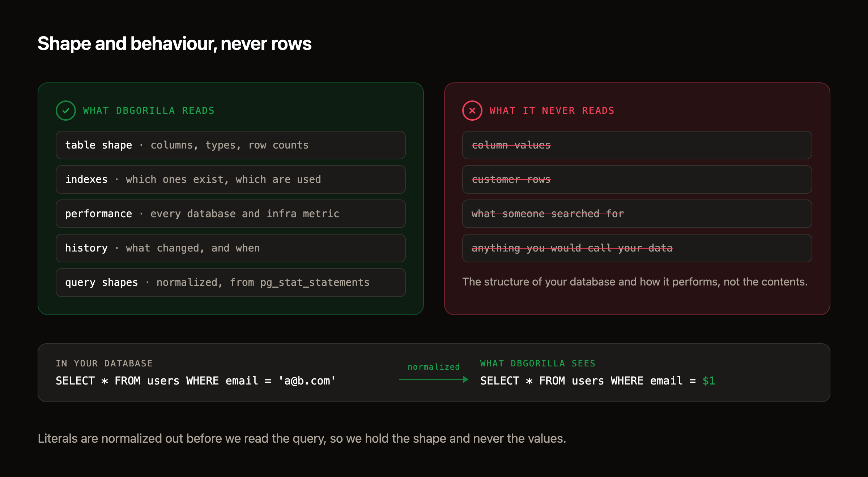This screenshot has width=868, height=477.
Task: Click the normalized query ending in $1
Action: 598,381
